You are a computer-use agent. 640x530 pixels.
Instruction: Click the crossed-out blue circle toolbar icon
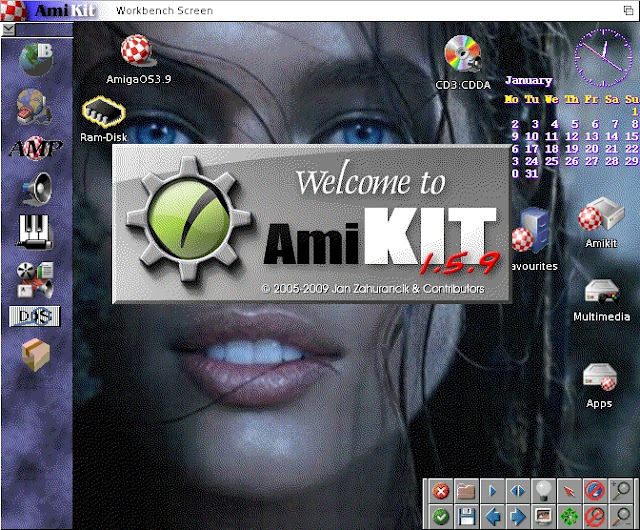pos(595,491)
